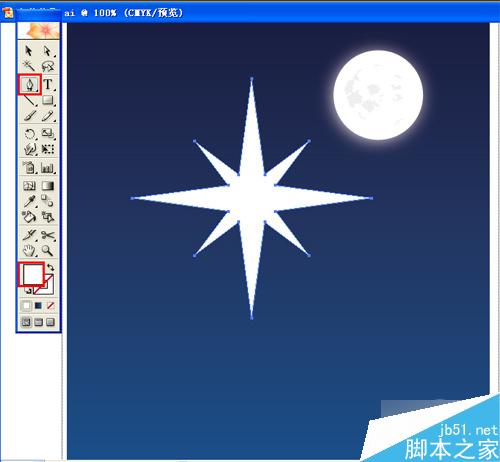Click the star's bottom anchor point

coord(252,318)
